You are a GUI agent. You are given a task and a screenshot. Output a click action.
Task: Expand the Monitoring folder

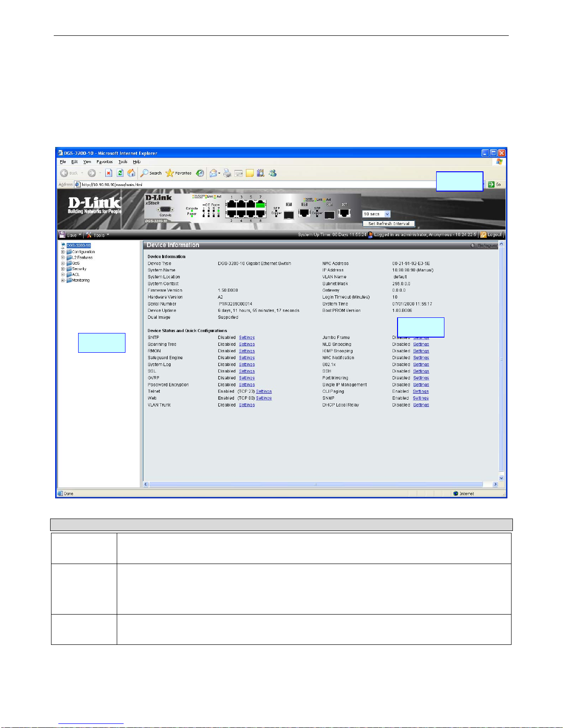click(63, 280)
